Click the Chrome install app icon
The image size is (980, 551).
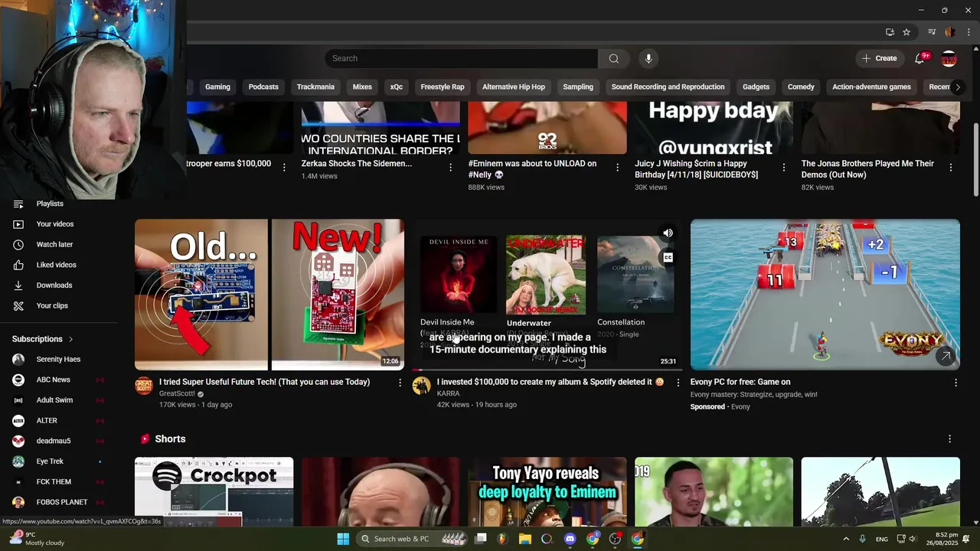890,32
